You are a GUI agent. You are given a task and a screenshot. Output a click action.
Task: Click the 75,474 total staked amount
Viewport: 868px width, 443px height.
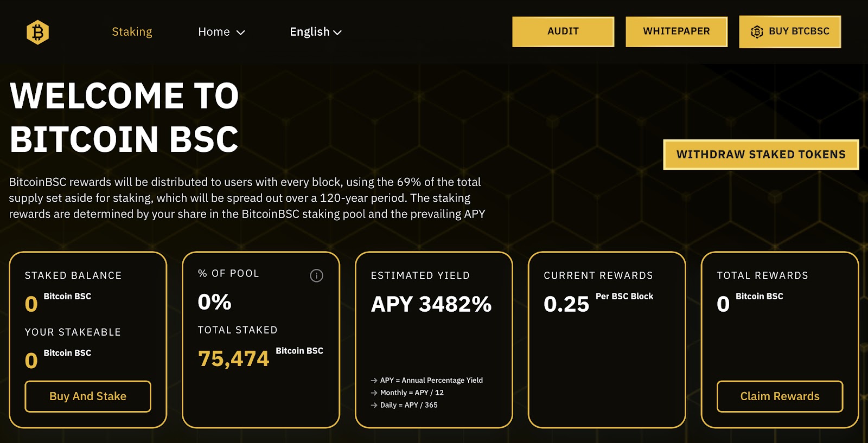pos(233,358)
